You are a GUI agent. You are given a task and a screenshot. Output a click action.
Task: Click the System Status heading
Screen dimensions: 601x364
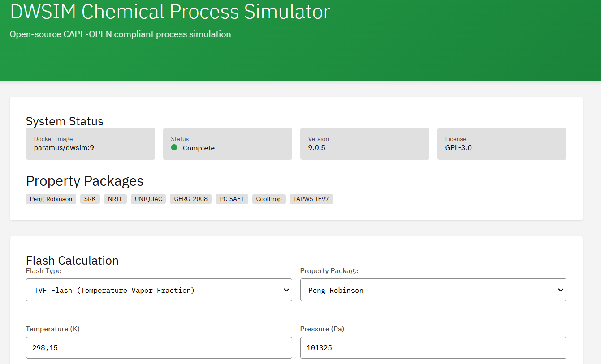pos(65,121)
